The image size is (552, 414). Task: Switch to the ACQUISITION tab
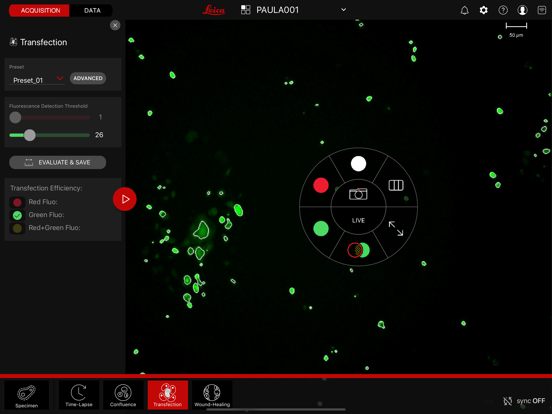[x=40, y=11]
